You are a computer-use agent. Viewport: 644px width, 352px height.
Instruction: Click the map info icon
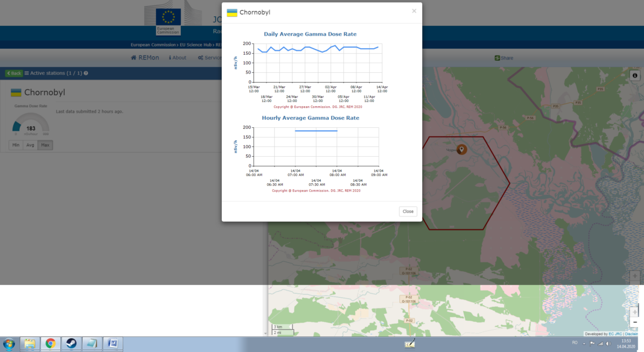tap(635, 75)
